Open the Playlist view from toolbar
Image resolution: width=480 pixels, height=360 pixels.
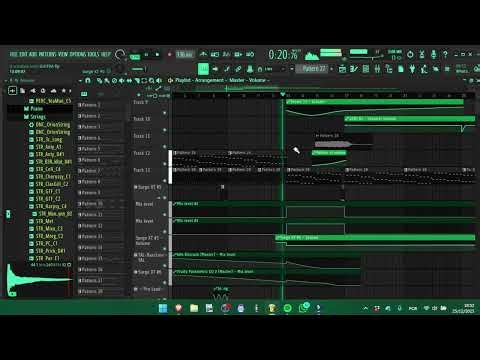pos(342,69)
